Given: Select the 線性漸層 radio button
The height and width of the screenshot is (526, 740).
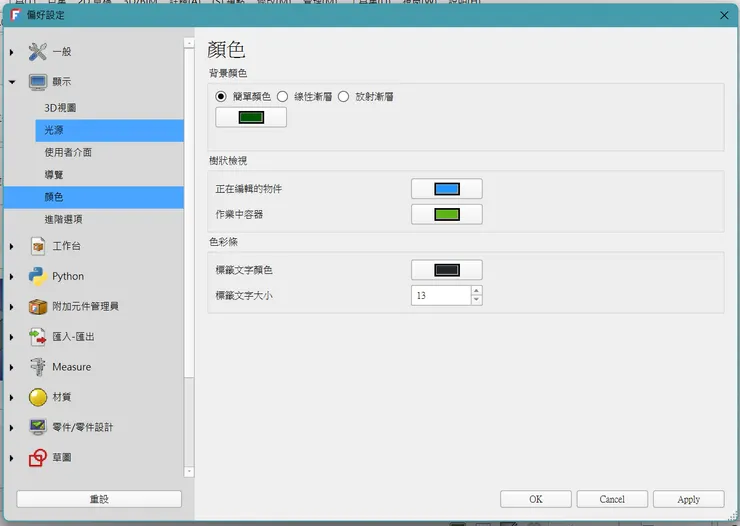Looking at the screenshot, I should click(x=282, y=97).
